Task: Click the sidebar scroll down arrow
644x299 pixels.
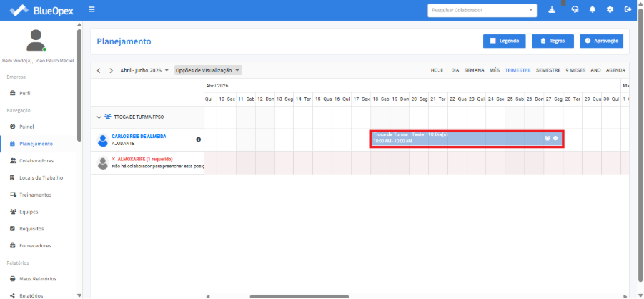Action: coord(79,295)
